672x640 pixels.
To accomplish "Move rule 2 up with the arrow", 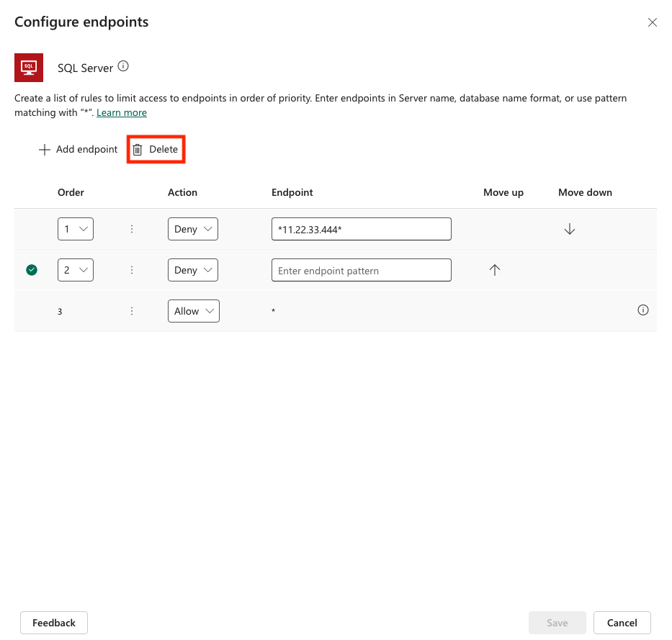I will (494, 270).
